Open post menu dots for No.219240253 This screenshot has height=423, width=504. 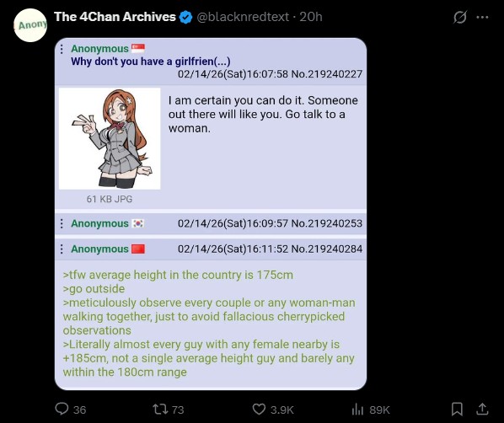click(x=62, y=223)
